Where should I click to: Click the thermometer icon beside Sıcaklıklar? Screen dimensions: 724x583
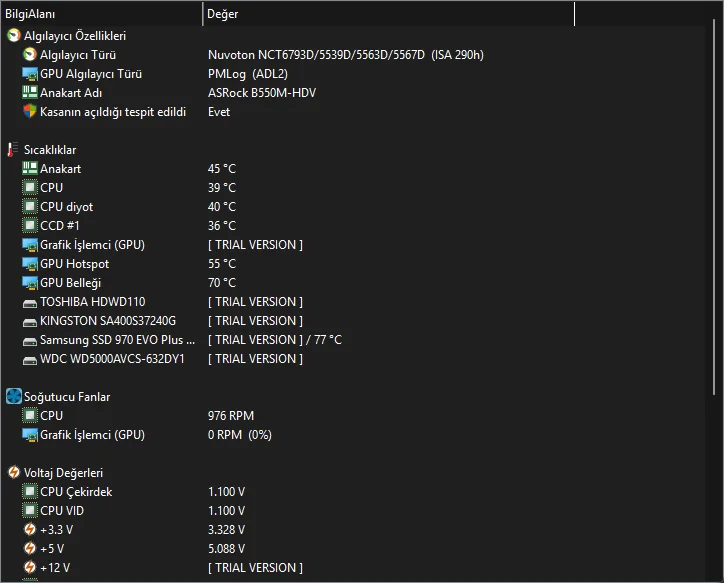(13, 150)
